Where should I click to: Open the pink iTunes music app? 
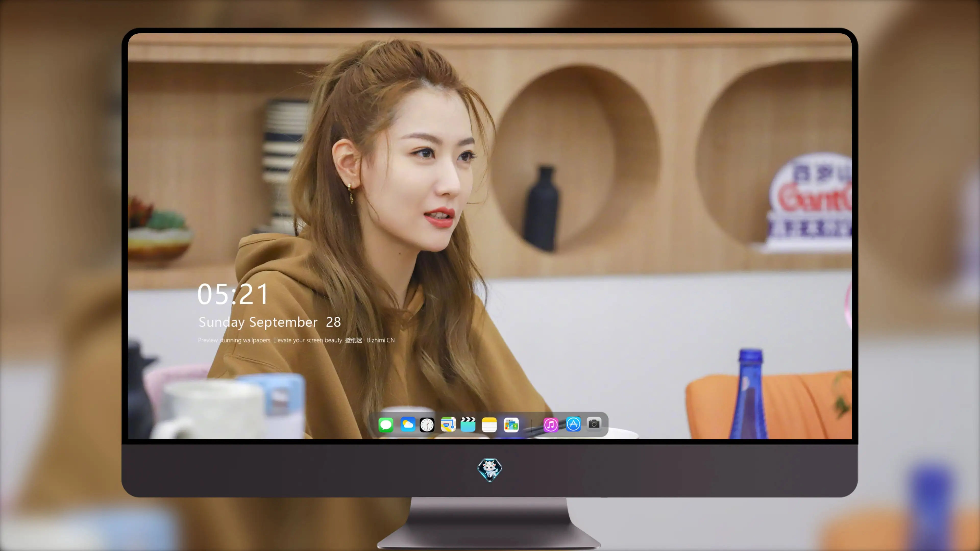tap(550, 425)
